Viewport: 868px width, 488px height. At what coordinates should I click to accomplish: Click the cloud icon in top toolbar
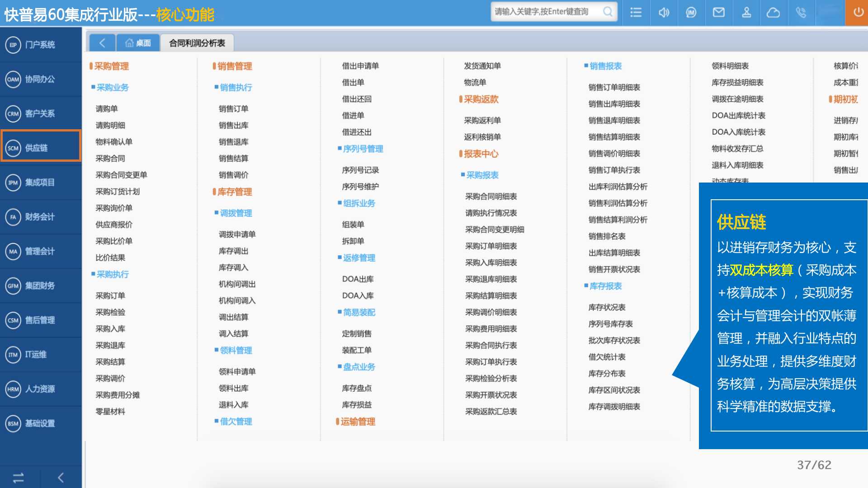[x=773, y=12]
